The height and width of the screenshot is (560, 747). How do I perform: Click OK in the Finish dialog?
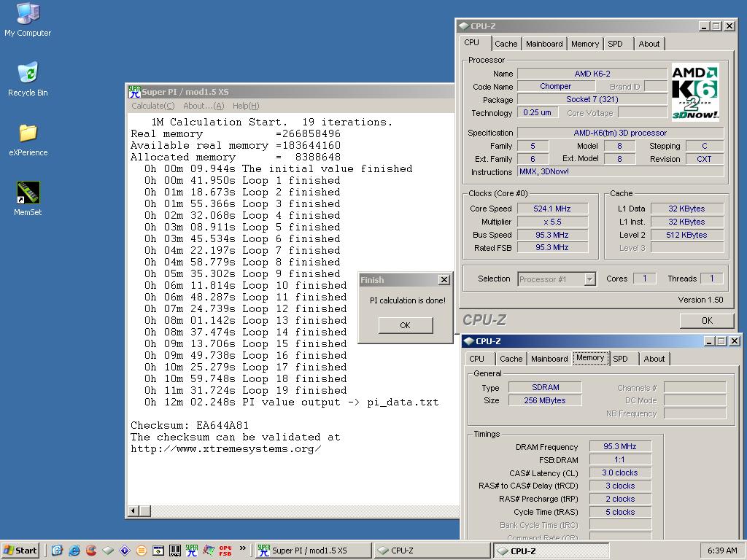coord(406,325)
